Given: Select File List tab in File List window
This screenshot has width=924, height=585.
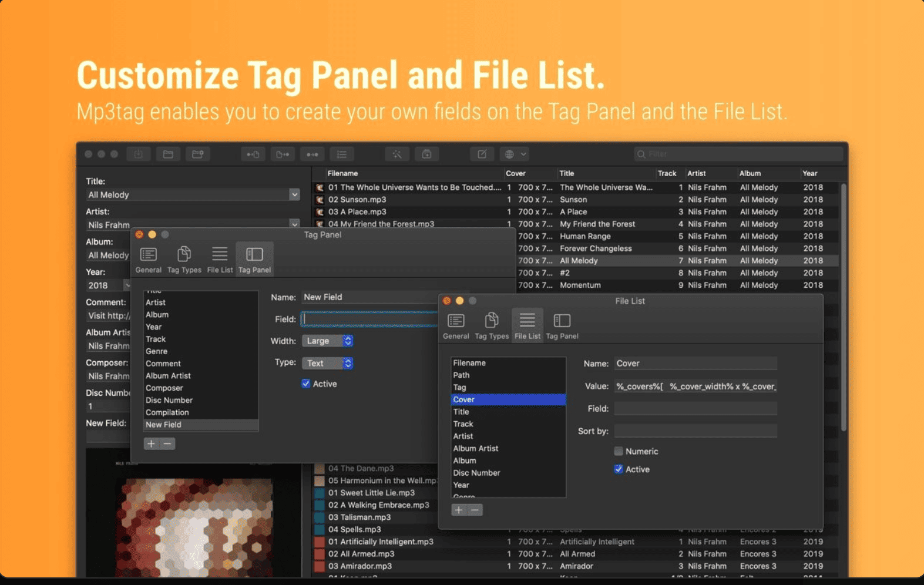Looking at the screenshot, I should pyautogui.click(x=527, y=326).
